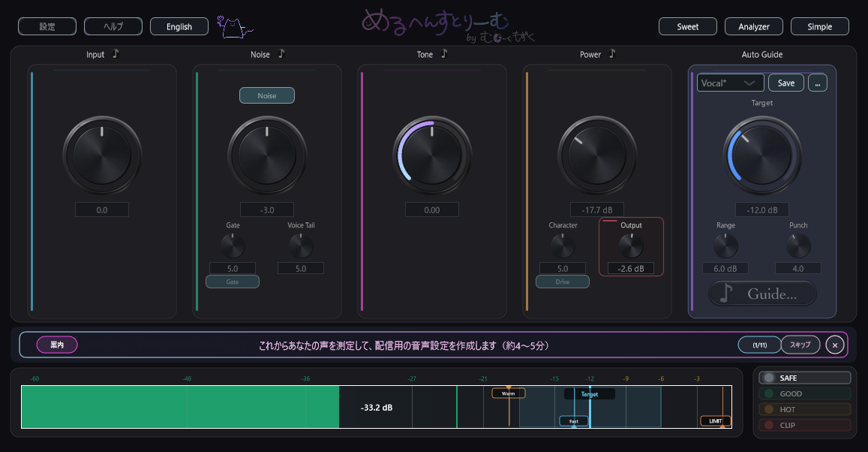This screenshot has width=868, height=452.
Task: Click the music note icon beside Input
Action: [116, 54]
